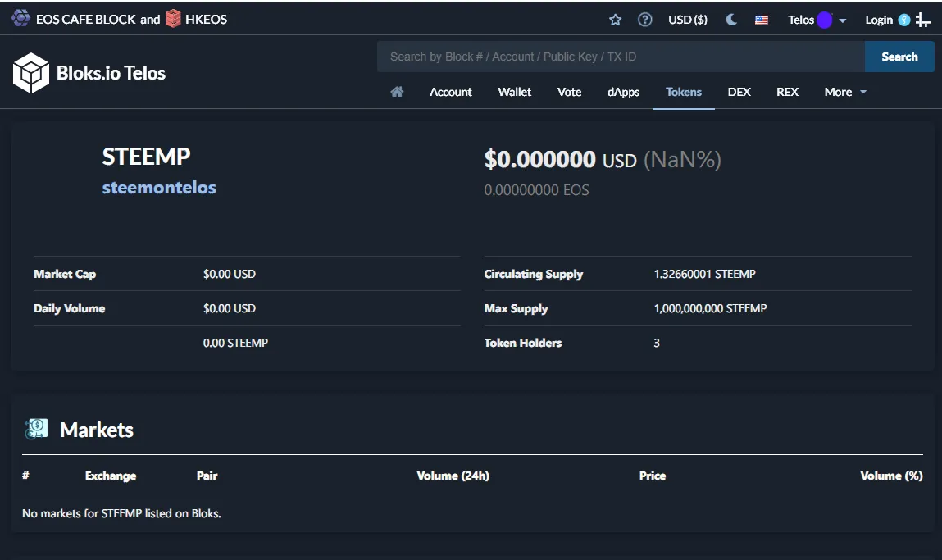Click the blue Scatter login icon

point(903,20)
